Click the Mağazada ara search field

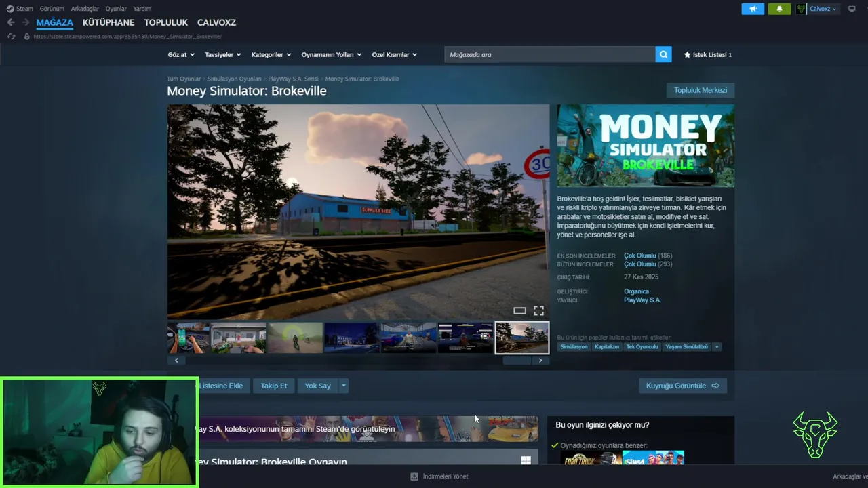point(550,54)
